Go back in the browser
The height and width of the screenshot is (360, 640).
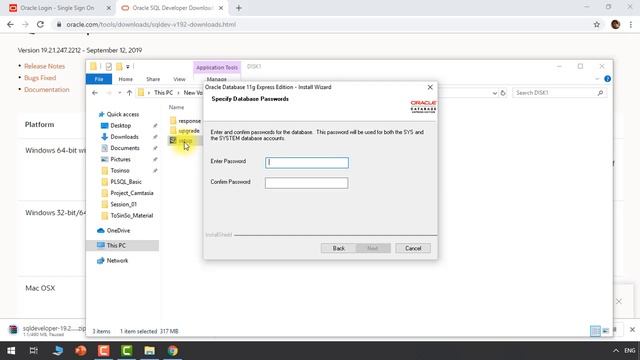(11, 24)
